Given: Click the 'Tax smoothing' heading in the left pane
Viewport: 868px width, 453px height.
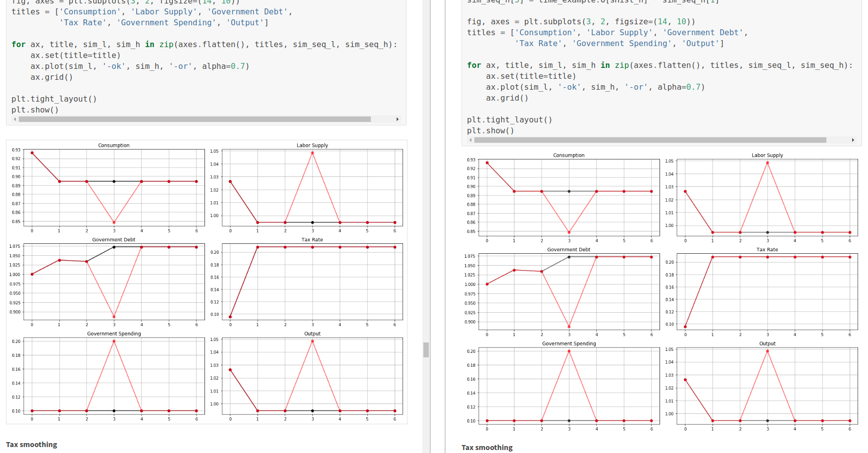Looking at the screenshot, I should point(32,445).
